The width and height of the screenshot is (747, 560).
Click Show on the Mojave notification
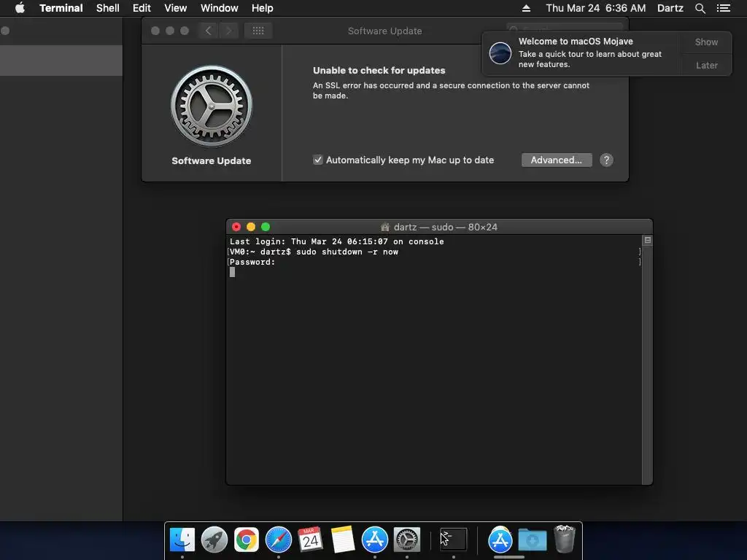[706, 42]
